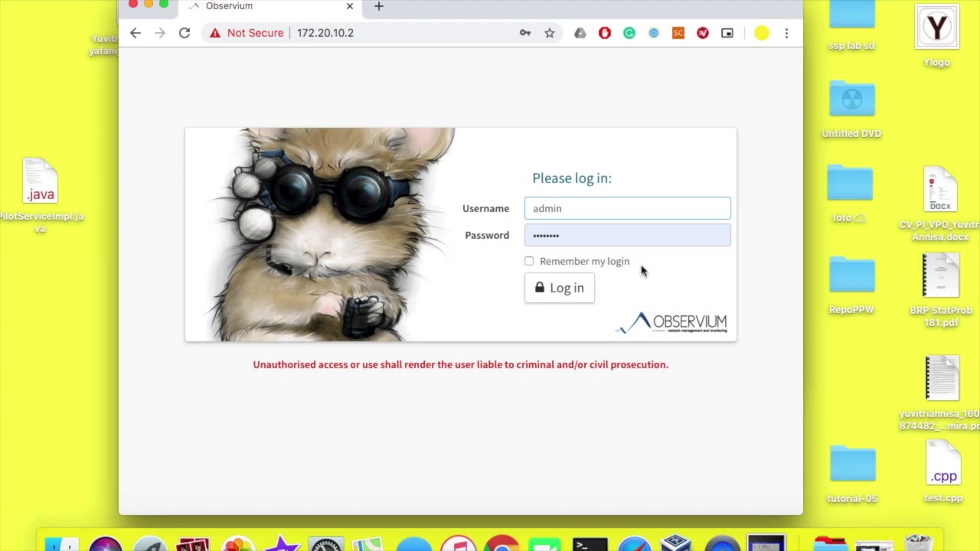Open Safari from the dock
980x551 pixels.
pyautogui.click(x=635, y=545)
